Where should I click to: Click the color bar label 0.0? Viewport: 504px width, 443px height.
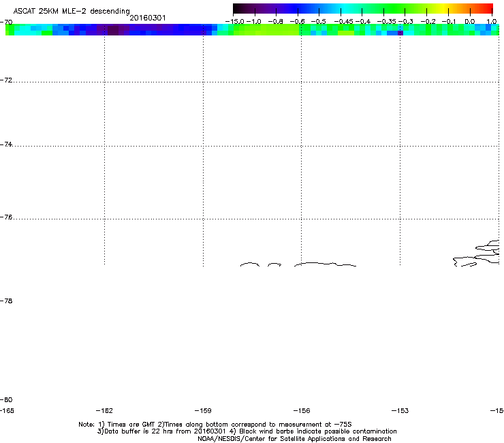pos(470,22)
